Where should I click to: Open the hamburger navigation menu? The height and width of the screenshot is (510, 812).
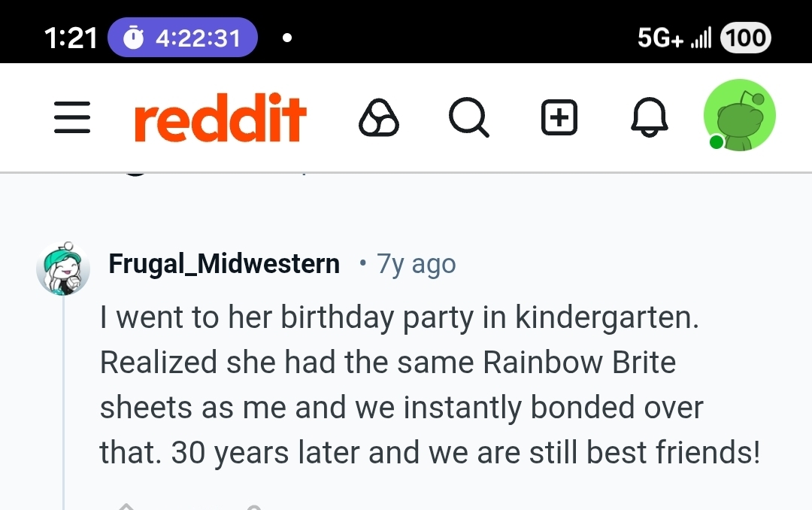coord(73,119)
